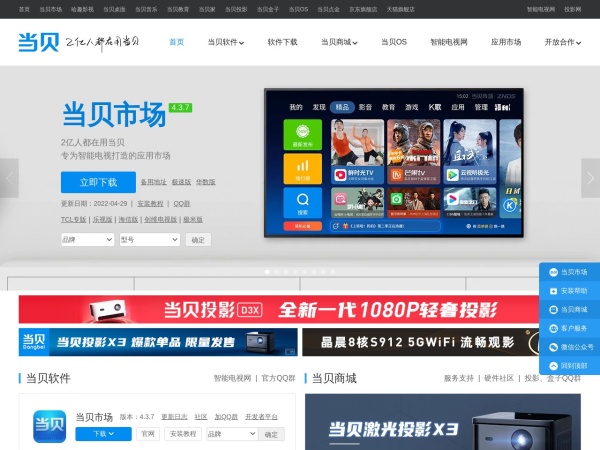600x450 pixels.
Task: Open 安装帮助 in the floating sidebar
Action: tap(569, 291)
